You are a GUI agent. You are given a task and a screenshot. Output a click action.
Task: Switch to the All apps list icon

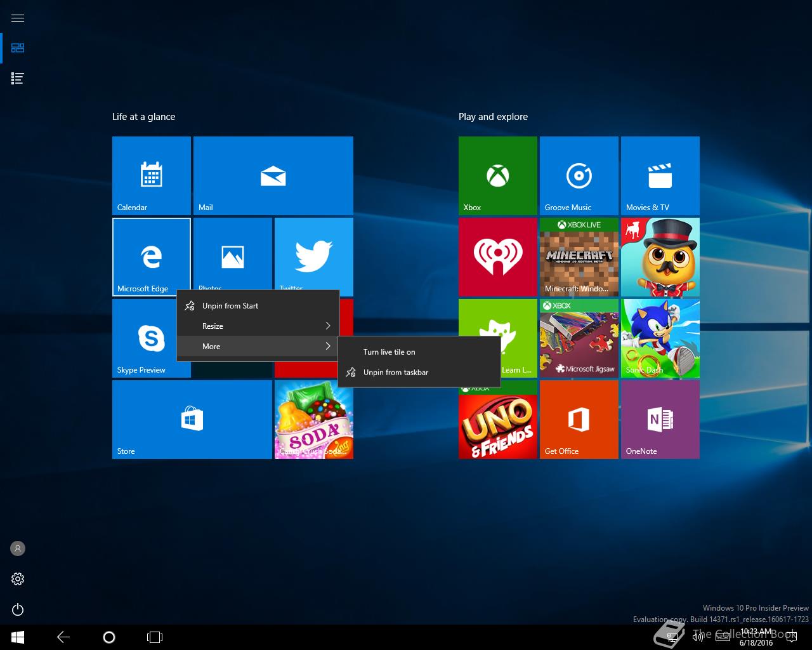point(18,79)
